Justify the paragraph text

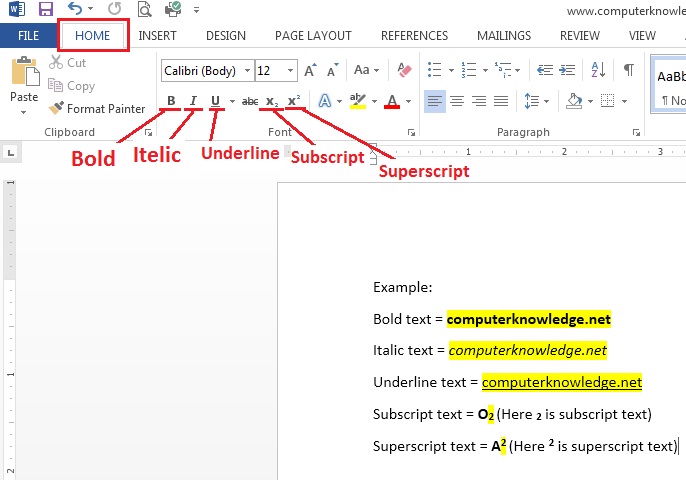[x=501, y=101]
